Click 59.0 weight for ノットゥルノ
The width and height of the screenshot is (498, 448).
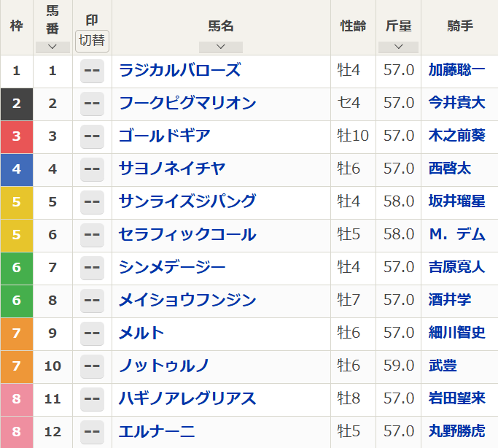point(399,366)
